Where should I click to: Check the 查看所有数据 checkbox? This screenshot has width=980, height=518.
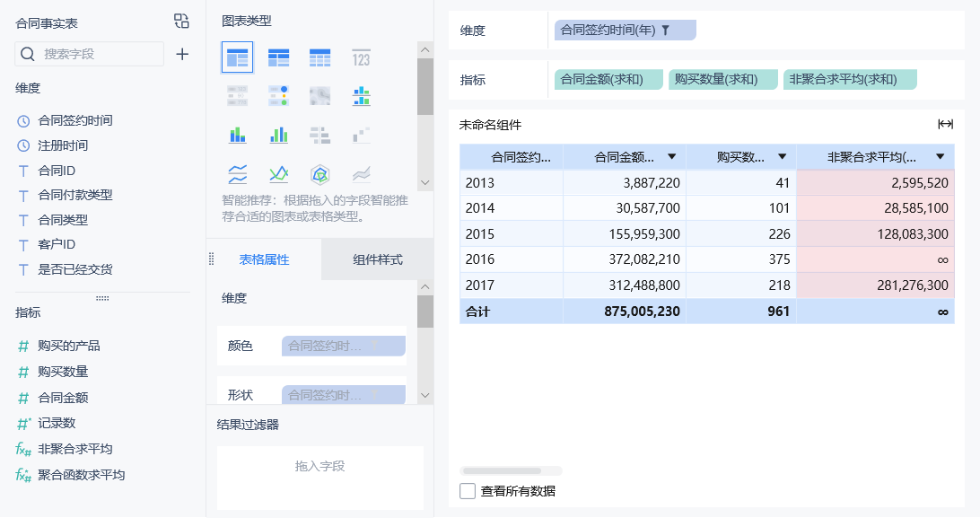pos(468,491)
